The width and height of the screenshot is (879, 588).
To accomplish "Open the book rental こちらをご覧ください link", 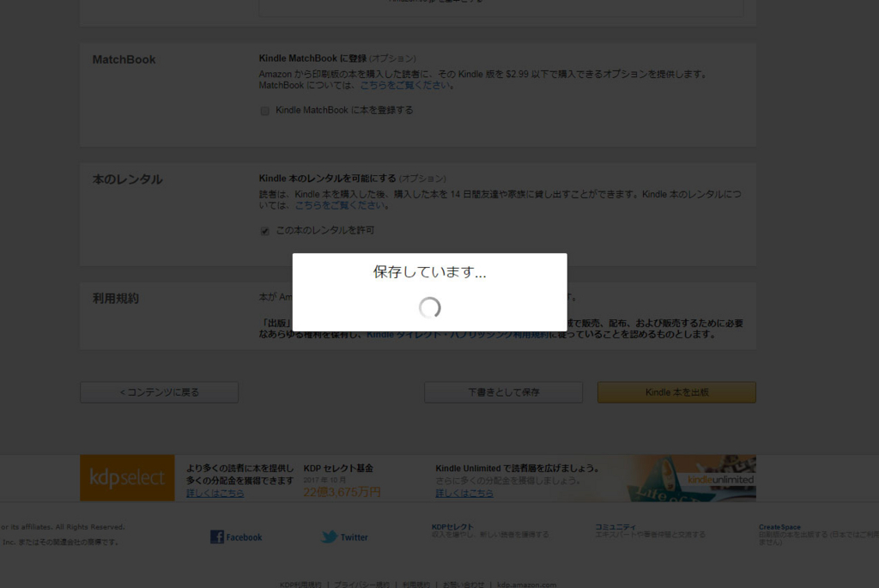I will [x=340, y=205].
